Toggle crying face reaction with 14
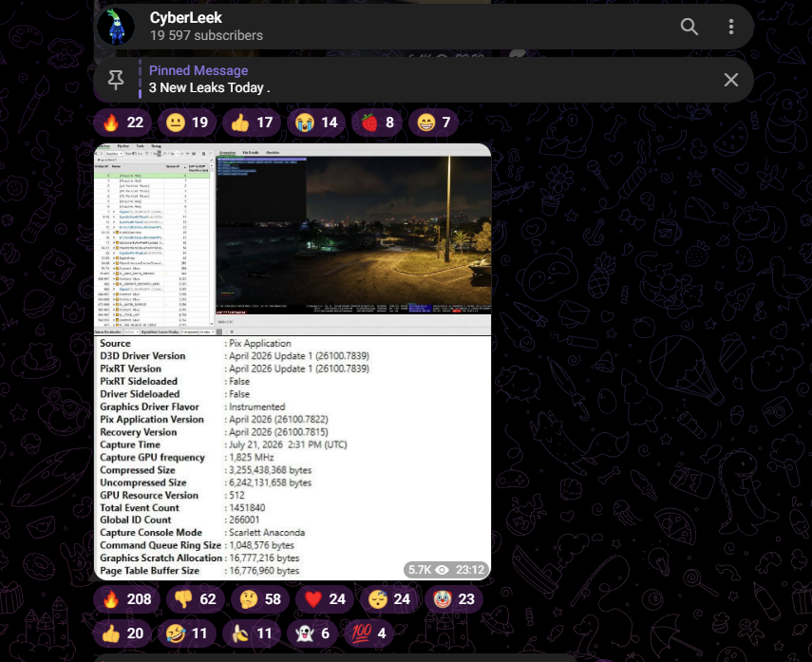Screen dimensions: 812x662 [x=316, y=123]
